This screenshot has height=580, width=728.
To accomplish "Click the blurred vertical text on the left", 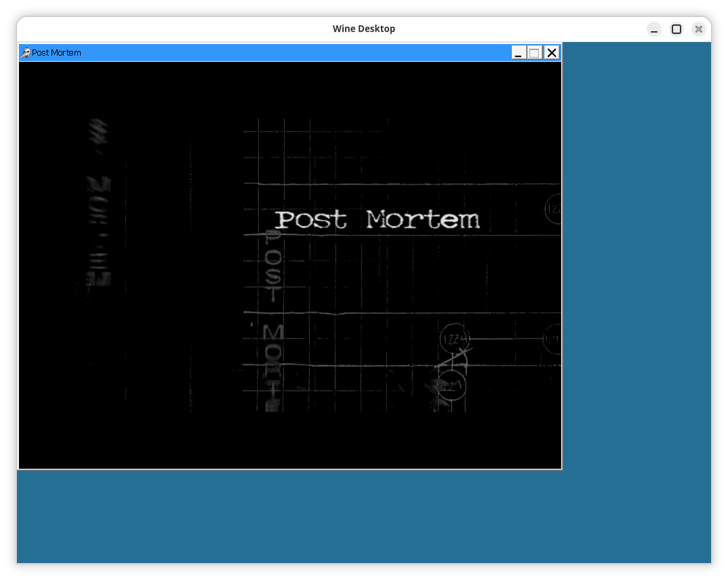I will point(99,204).
